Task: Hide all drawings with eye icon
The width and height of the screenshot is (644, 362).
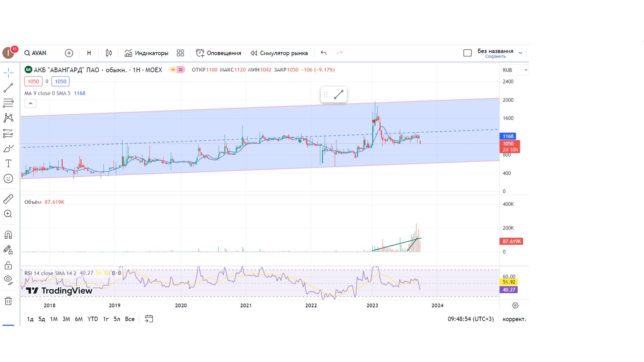Action: [8, 279]
